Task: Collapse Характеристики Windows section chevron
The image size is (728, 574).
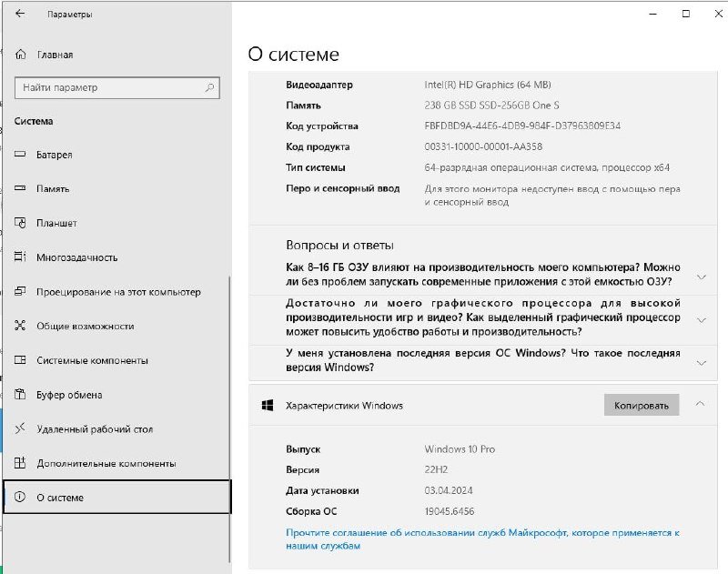Action: (700, 404)
